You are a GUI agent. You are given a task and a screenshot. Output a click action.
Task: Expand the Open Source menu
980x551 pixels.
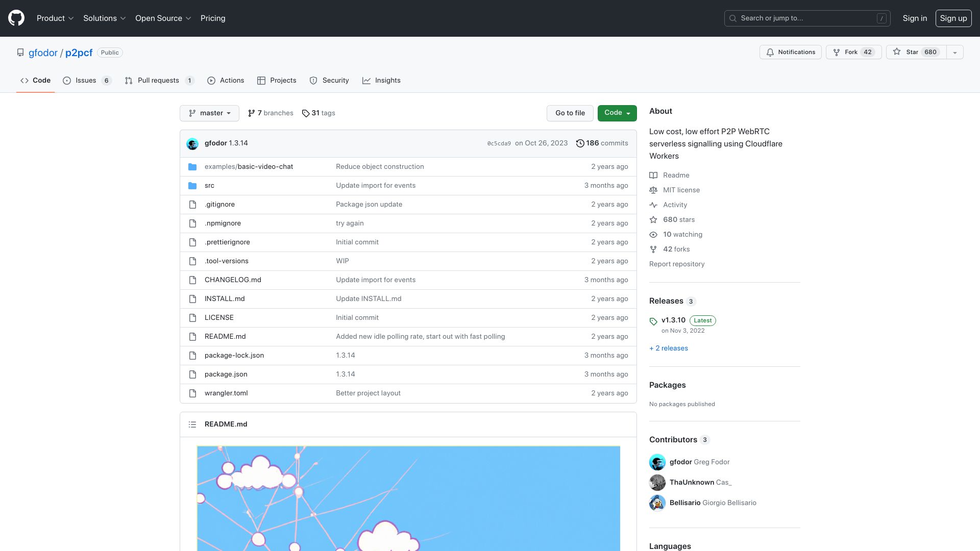click(163, 18)
